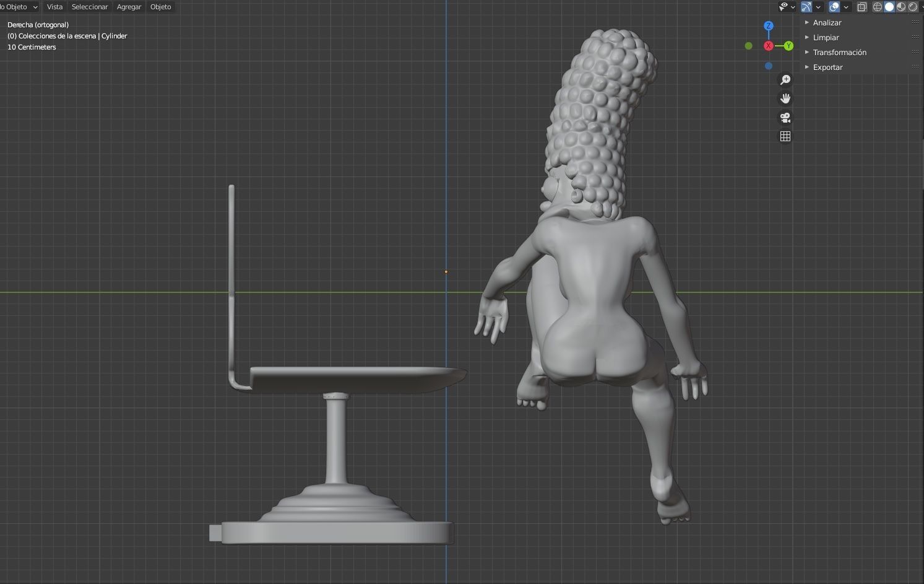Click the zoom view magnifier button
Screen dimensions: 924x584
point(785,80)
